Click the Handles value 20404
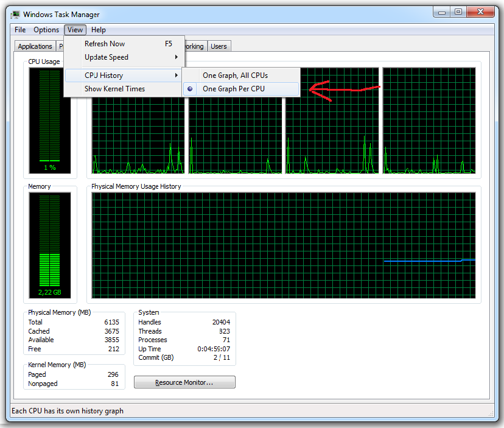 tap(221, 322)
